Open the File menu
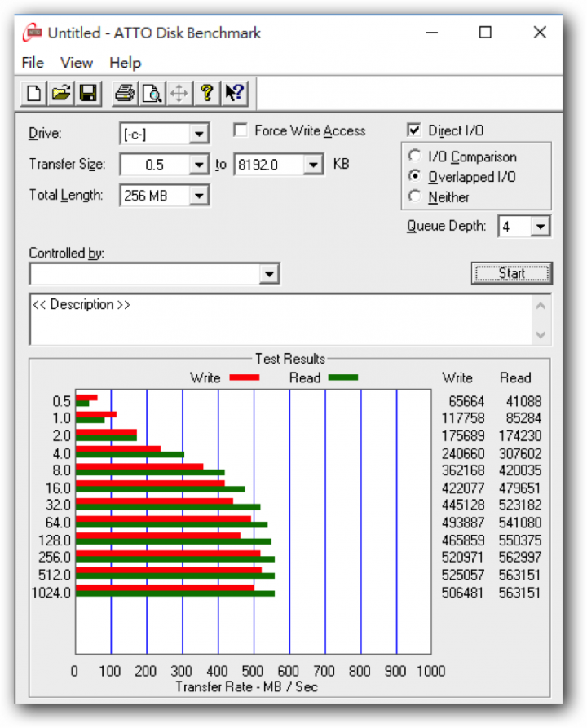This screenshot has height=728, width=587. (x=33, y=63)
